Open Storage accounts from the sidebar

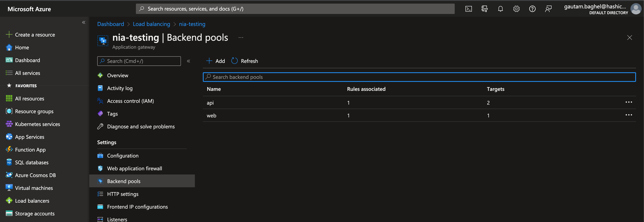click(x=9, y=213)
